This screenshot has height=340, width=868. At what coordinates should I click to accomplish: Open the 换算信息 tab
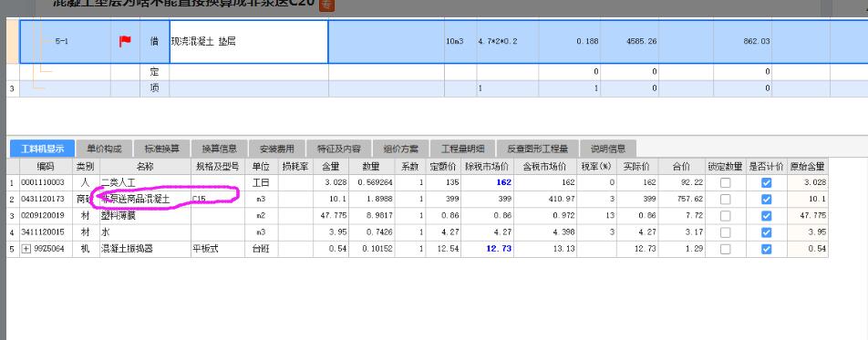click(219, 149)
